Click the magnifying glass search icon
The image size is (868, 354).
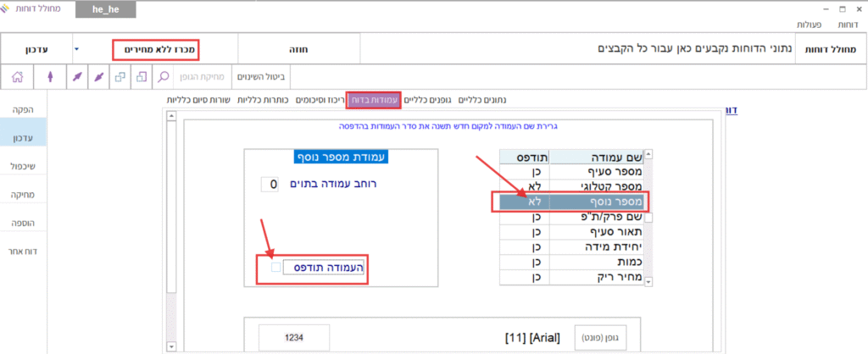[164, 77]
